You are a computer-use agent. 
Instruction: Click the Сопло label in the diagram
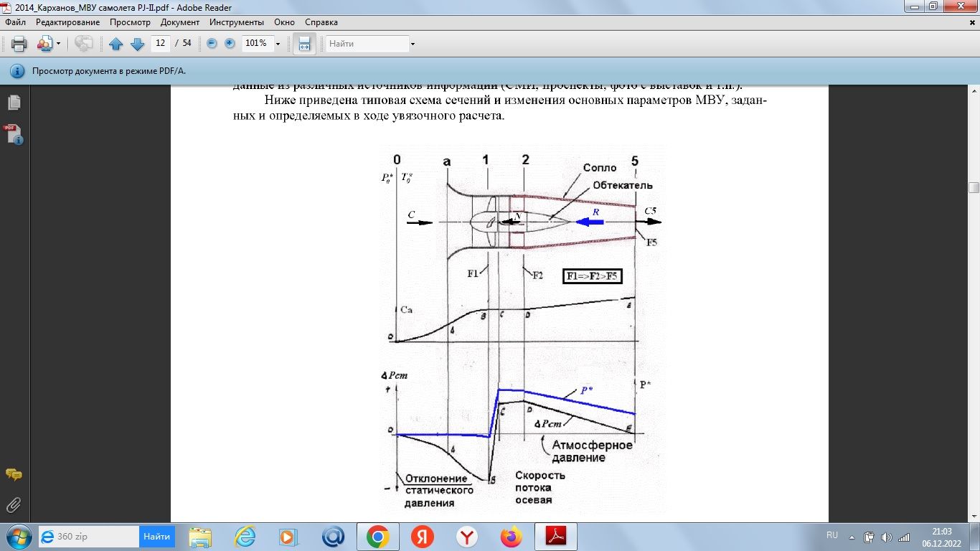[x=600, y=168]
